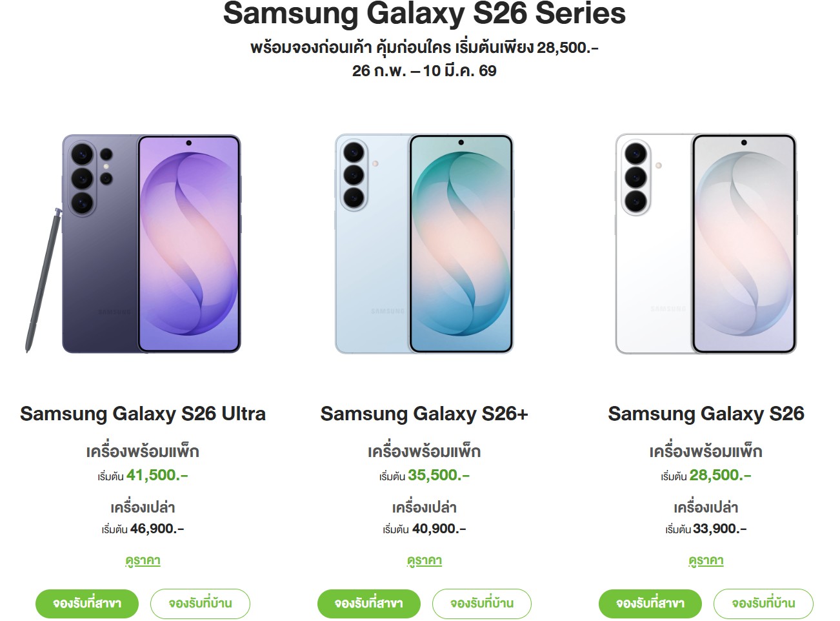This screenshot has height=621, width=840.
Task: Click the pre-order date line 26 ก.พ. – 10 มี.ค. 69
Action: click(424, 71)
